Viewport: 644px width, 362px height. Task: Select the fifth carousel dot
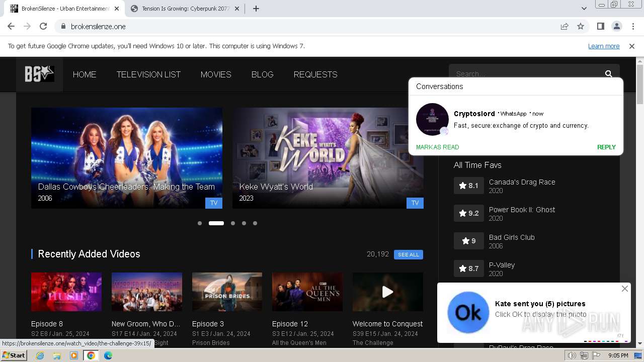tap(255, 223)
